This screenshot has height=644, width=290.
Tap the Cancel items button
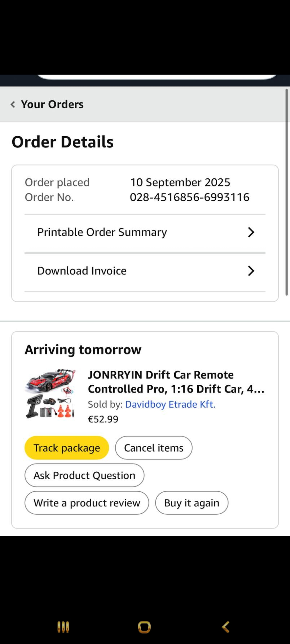click(x=154, y=448)
